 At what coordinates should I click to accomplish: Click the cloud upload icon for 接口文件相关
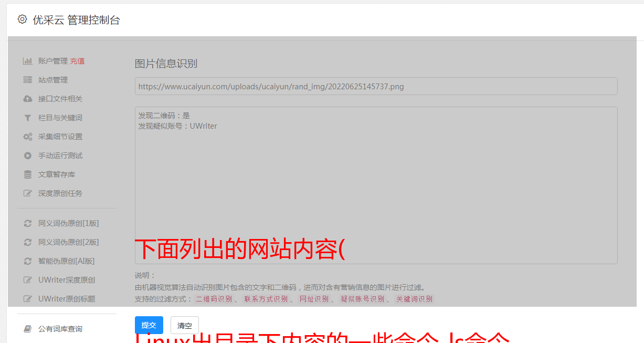28,99
